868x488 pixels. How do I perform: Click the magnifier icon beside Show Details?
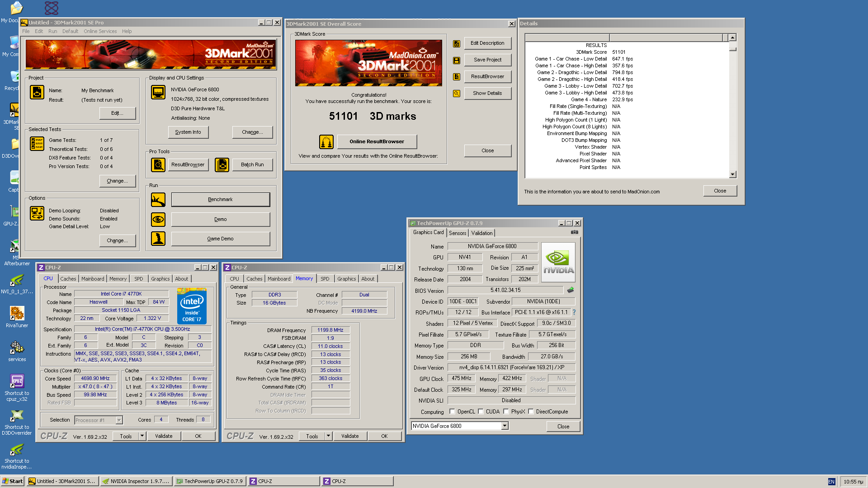tap(457, 94)
